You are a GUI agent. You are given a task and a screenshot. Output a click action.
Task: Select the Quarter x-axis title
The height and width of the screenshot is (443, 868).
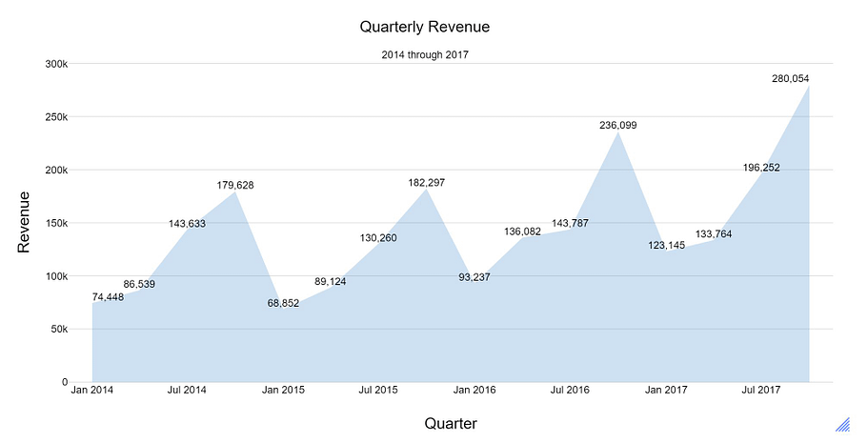[x=451, y=423]
